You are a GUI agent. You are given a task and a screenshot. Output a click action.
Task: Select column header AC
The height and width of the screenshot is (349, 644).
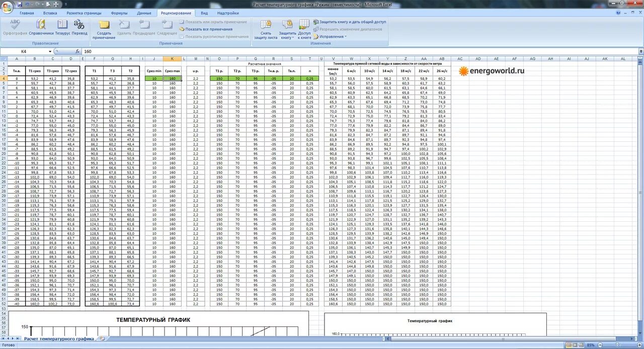(x=460, y=59)
